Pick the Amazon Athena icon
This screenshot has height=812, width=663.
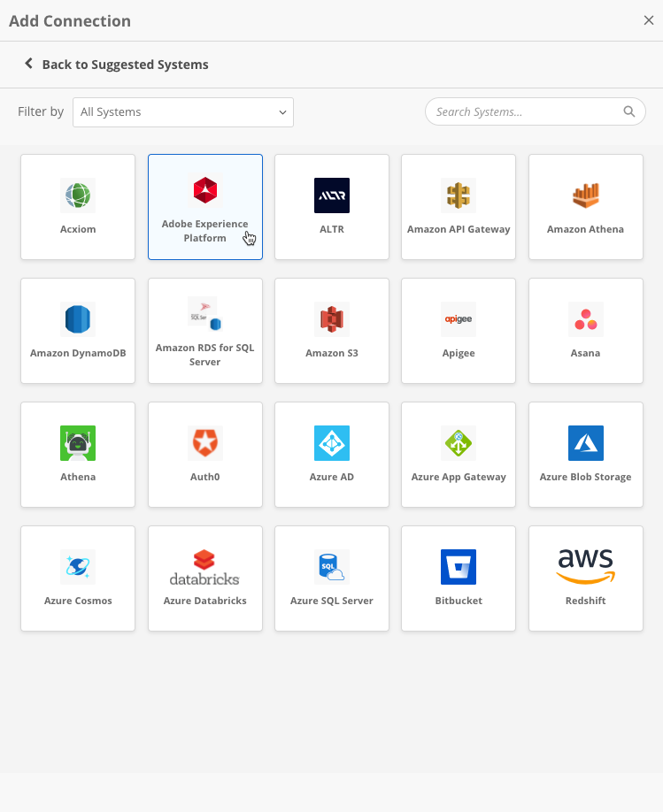(x=585, y=195)
